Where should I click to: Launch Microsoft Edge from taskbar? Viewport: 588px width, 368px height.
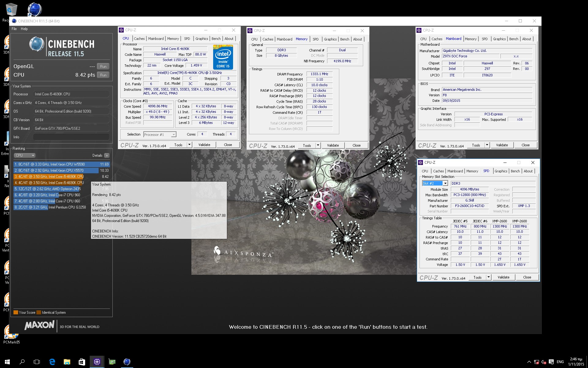click(52, 362)
